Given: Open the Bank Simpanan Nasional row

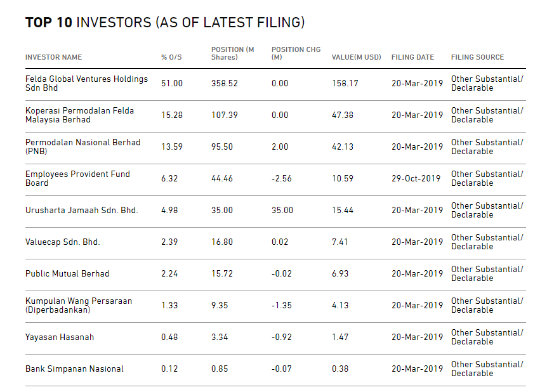Looking at the screenshot, I should [74, 369].
